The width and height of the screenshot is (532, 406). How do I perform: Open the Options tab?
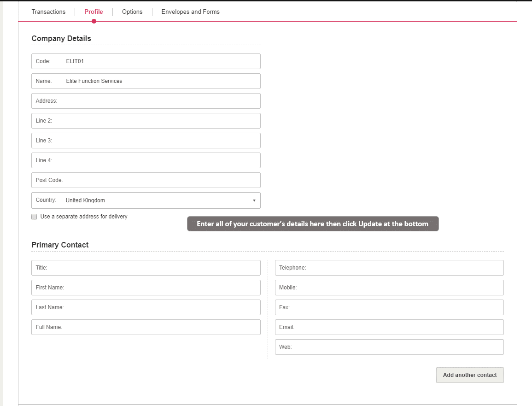coord(132,12)
